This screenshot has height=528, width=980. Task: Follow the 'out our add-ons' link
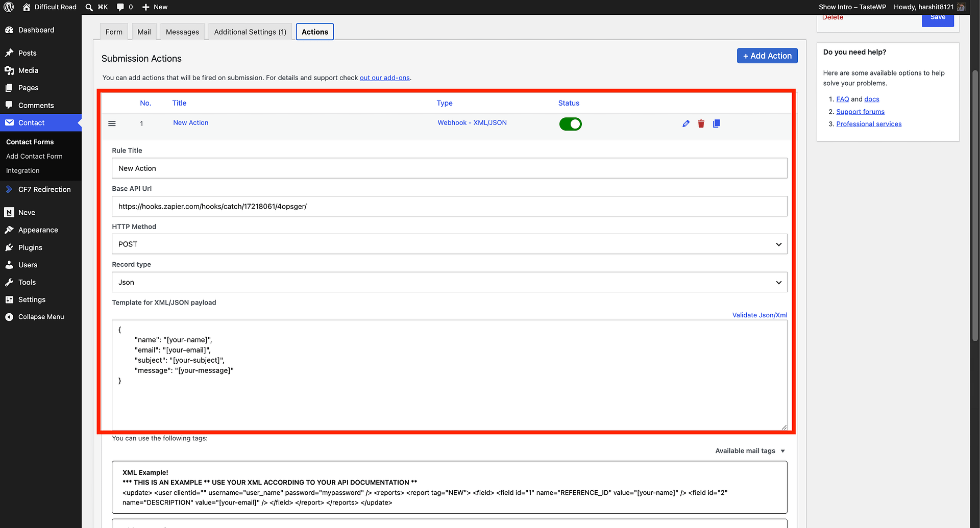point(385,78)
